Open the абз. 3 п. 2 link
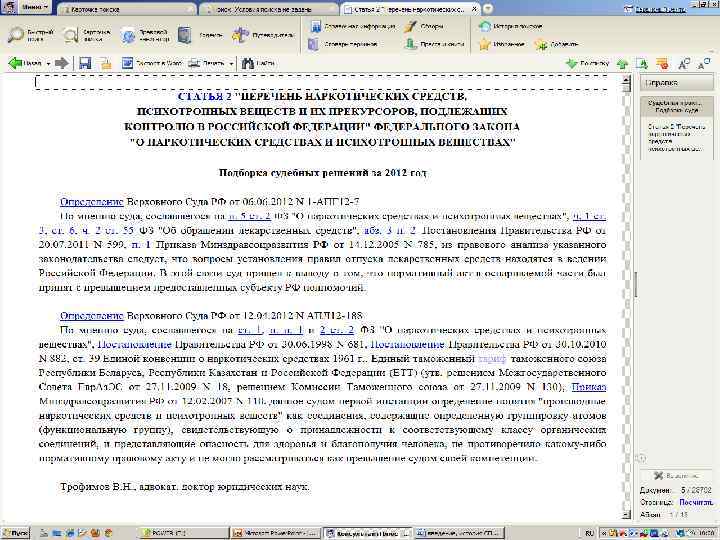The image size is (720, 540). [389, 230]
